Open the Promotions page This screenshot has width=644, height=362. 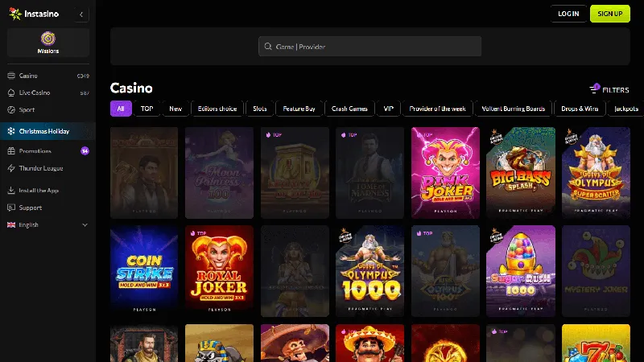click(x=48, y=151)
